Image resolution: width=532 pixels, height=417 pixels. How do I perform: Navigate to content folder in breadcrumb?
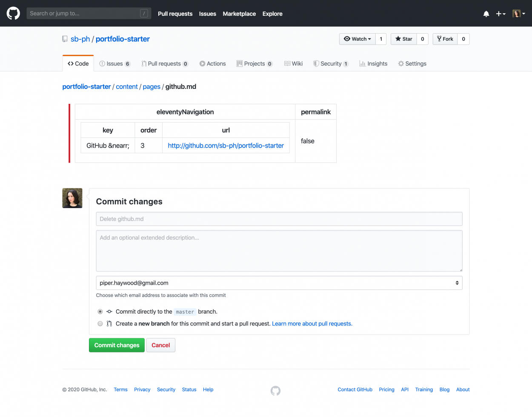(x=127, y=86)
